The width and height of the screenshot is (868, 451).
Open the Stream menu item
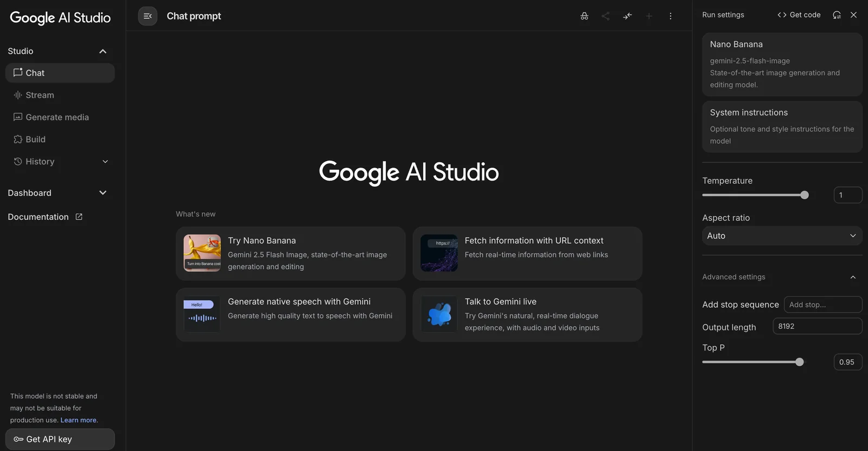tap(40, 96)
